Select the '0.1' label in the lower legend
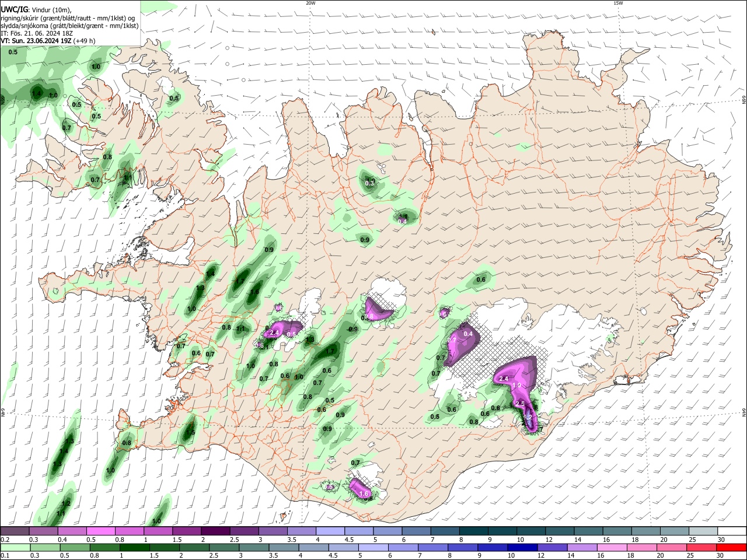The width and height of the screenshot is (747, 560). pyautogui.click(x=5, y=556)
